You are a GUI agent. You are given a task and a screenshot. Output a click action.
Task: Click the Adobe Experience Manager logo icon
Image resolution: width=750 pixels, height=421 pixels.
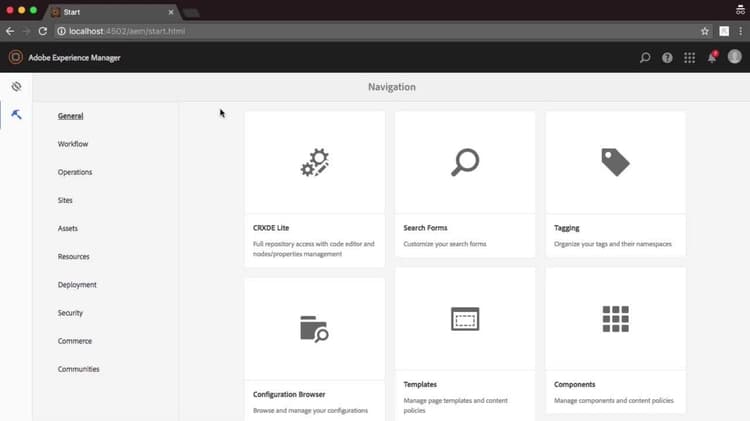[x=15, y=57]
